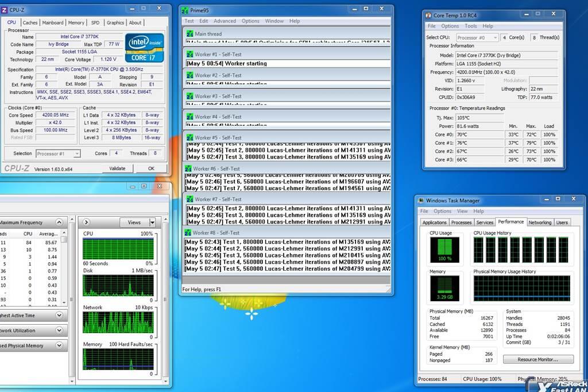Click the Worker #3 Self-Test icon
This screenshot has width=588, height=392.
pos(189,97)
